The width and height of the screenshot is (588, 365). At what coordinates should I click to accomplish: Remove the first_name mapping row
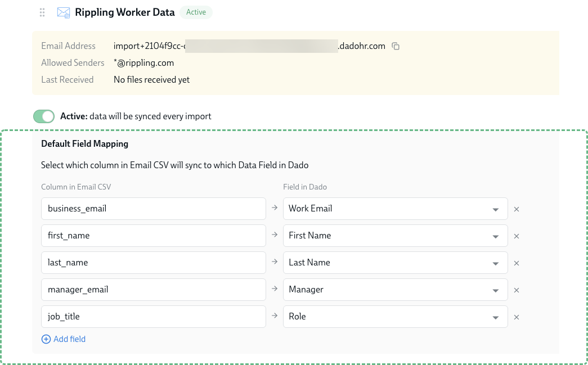click(x=517, y=236)
